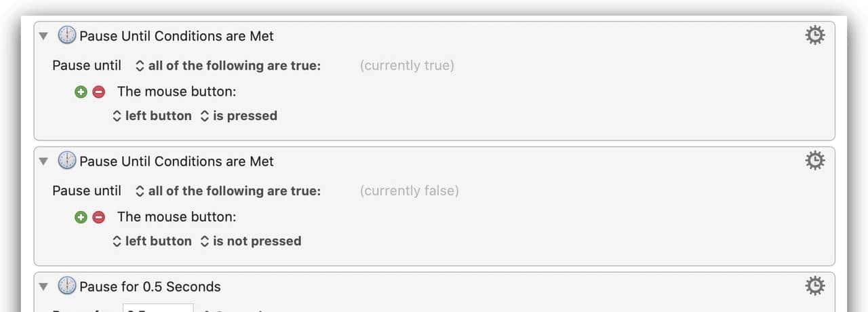The height and width of the screenshot is (312, 868).
Task: Select the 'Pause for 0.5 Seconds' action title
Action: point(150,287)
